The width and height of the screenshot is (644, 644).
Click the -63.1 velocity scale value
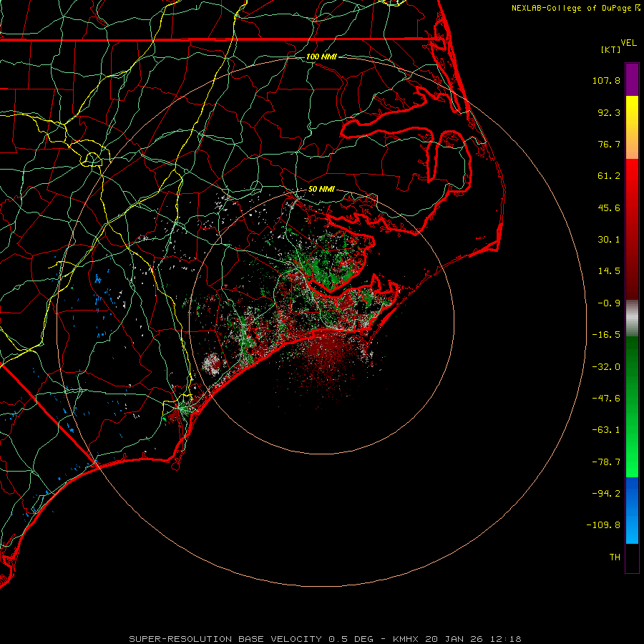point(606,430)
